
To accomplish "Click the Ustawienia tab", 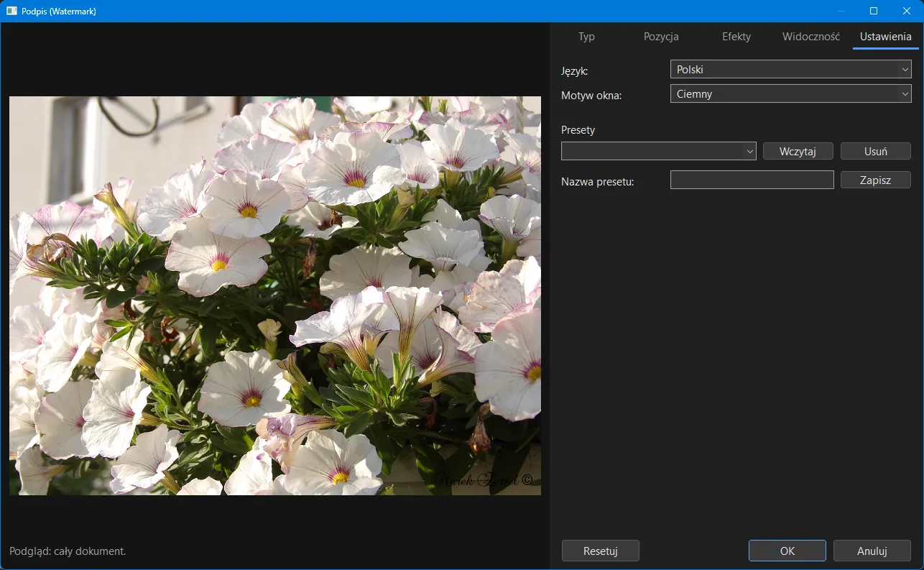I will [886, 37].
